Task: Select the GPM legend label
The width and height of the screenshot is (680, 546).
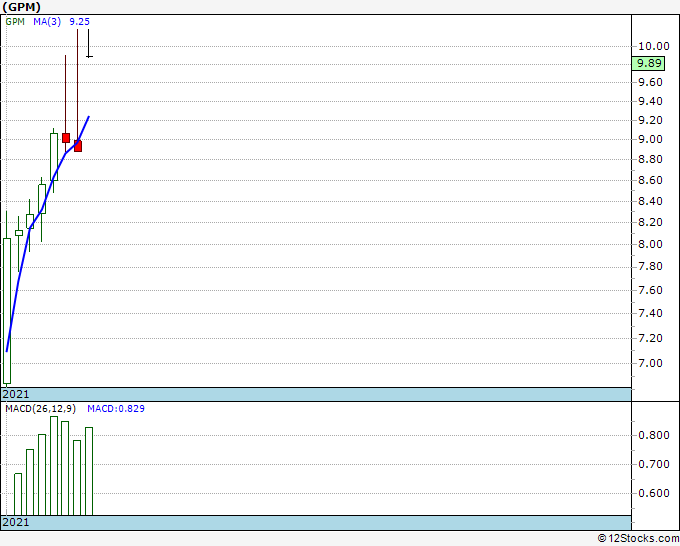Action: (x=15, y=22)
